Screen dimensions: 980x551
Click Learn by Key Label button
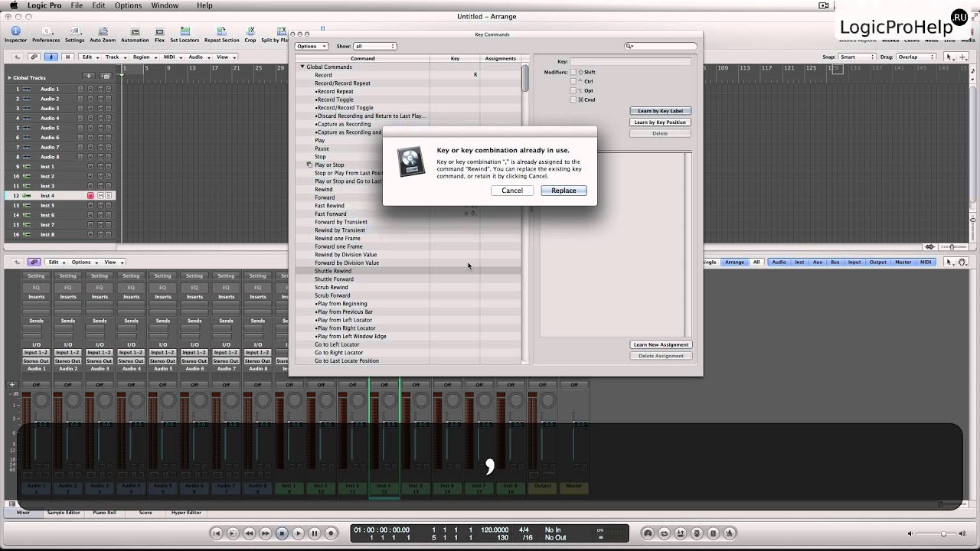click(x=660, y=111)
